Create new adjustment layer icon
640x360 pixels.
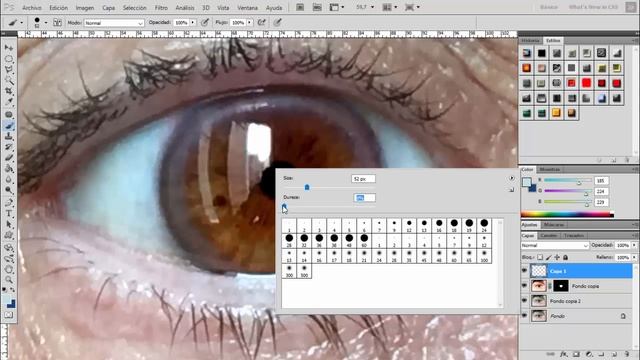click(x=589, y=354)
